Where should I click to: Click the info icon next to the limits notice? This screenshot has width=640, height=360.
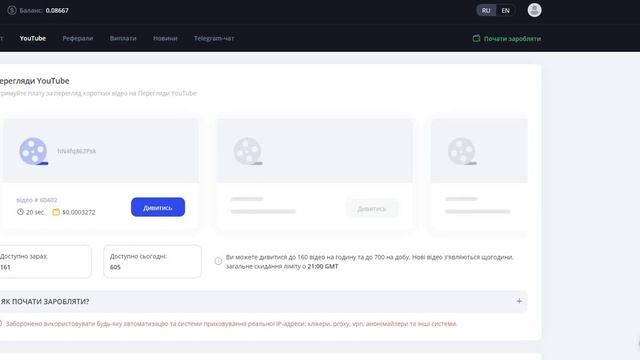[x=218, y=261]
